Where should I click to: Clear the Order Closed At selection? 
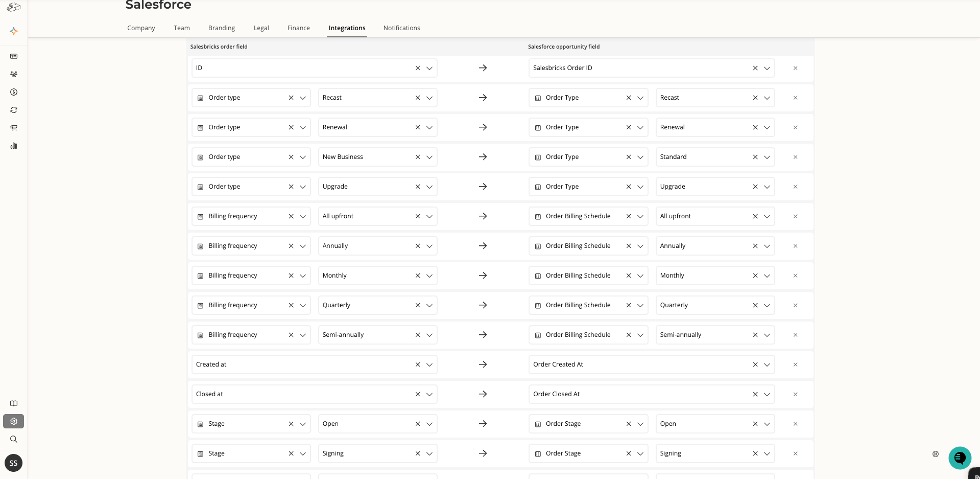click(755, 394)
